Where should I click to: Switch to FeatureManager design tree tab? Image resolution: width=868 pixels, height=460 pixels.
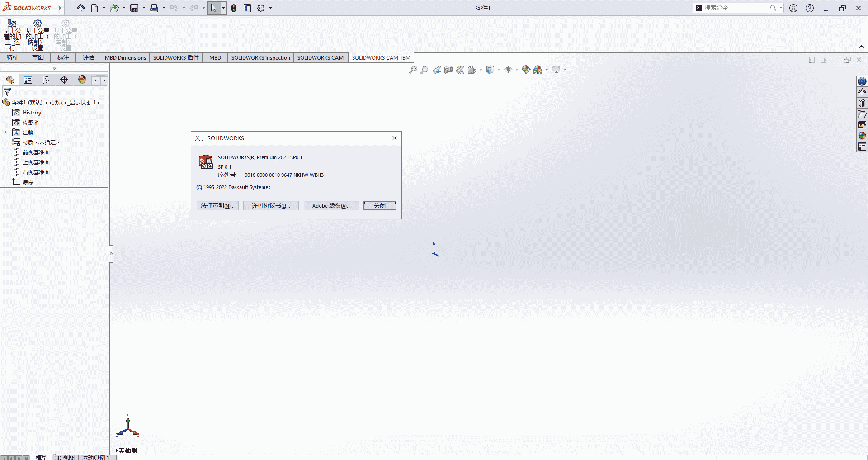tap(10, 80)
